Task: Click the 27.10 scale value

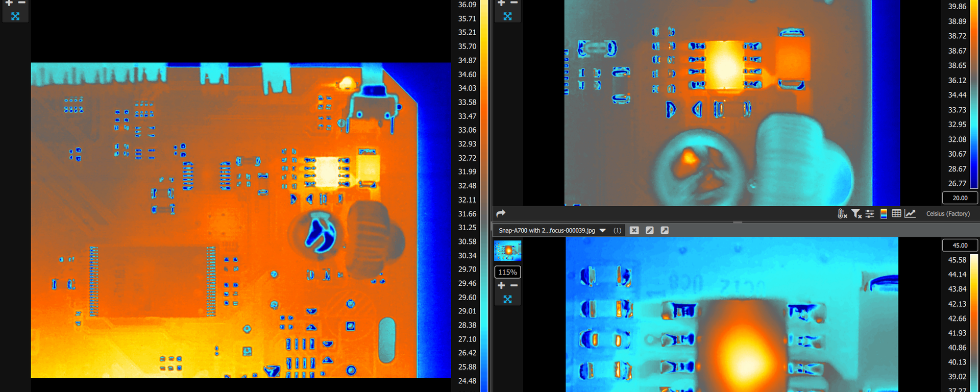Action: [x=467, y=339]
